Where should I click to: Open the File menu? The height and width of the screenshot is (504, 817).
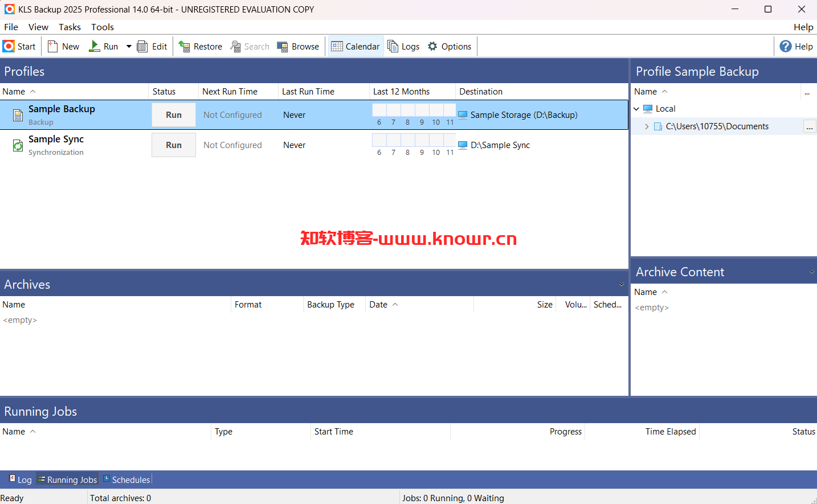click(x=11, y=27)
